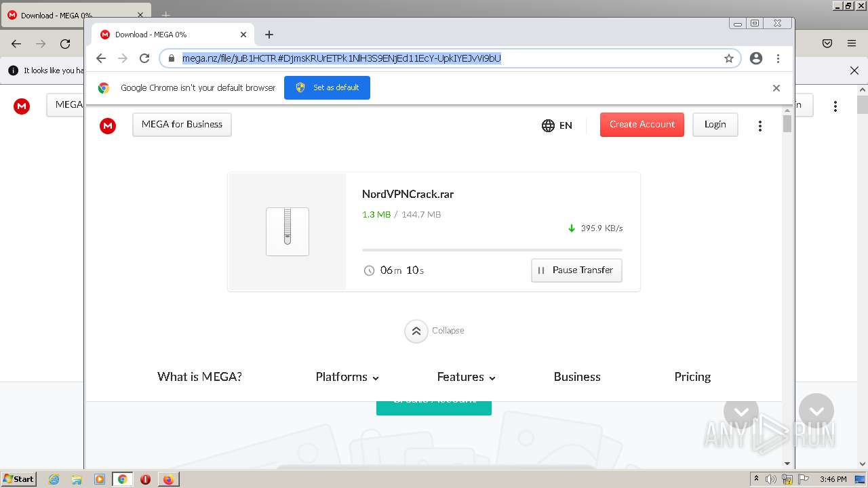868x488 pixels.
Task: Close the Download - MEGA 0% Chrome tab
Action: 243,35
